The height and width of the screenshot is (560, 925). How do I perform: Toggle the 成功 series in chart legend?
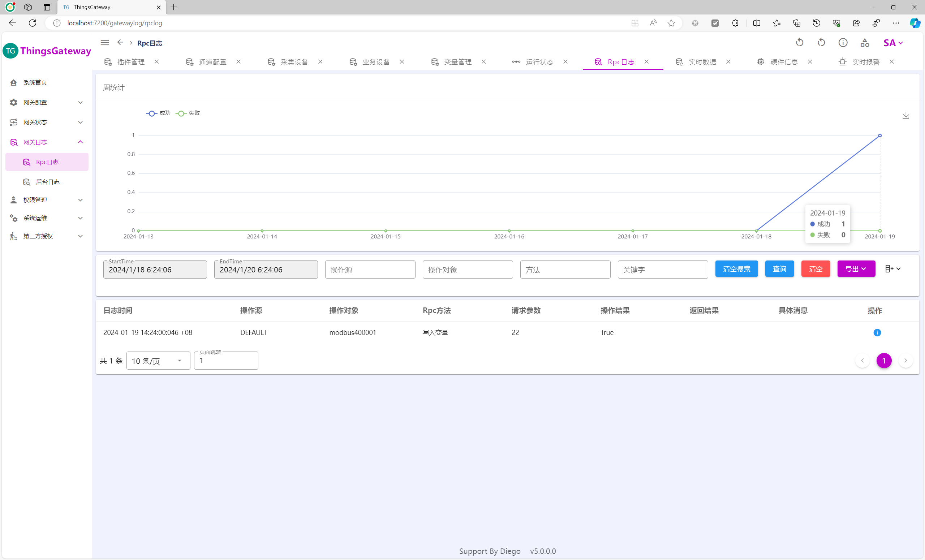click(x=158, y=113)
